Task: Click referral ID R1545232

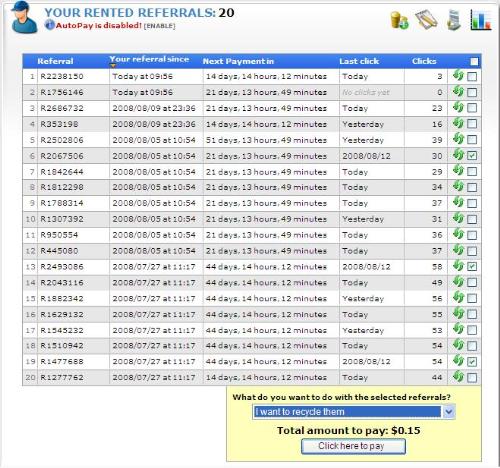Action: click(62, 331)
